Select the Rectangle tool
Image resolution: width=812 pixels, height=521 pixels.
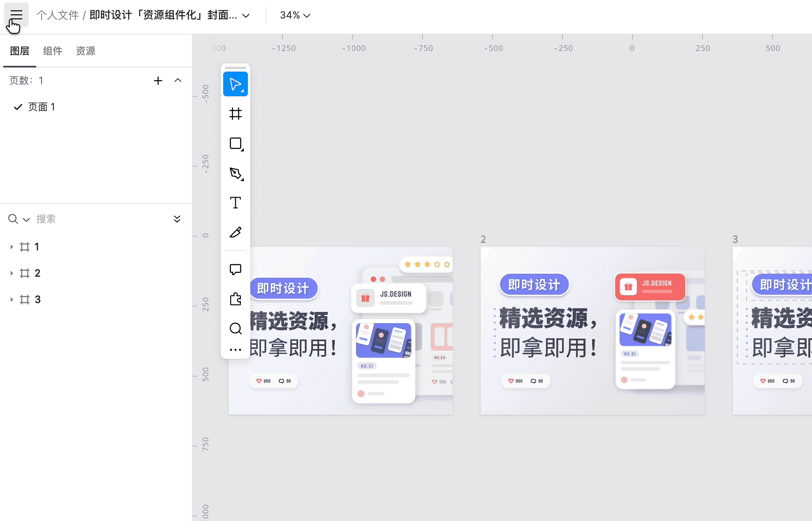(x=235, y=144)
